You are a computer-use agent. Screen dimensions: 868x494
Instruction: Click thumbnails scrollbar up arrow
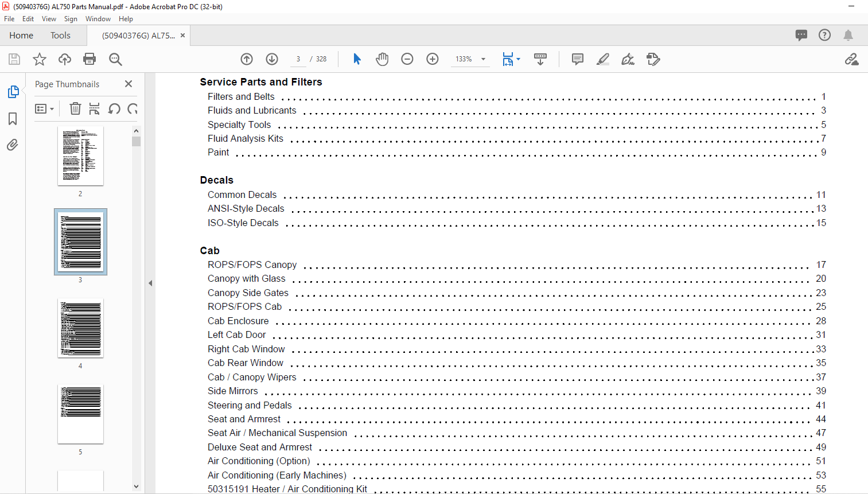pos(136,131)
